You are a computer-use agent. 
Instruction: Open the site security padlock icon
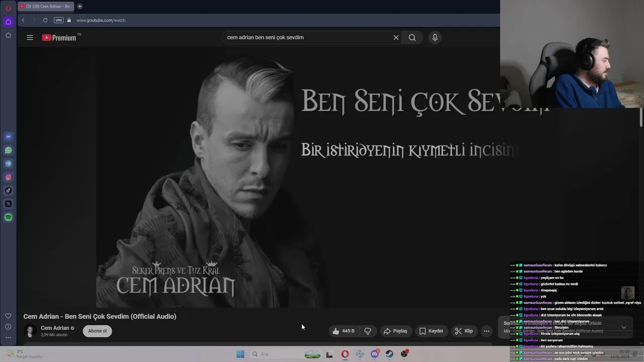click(69, 20)
